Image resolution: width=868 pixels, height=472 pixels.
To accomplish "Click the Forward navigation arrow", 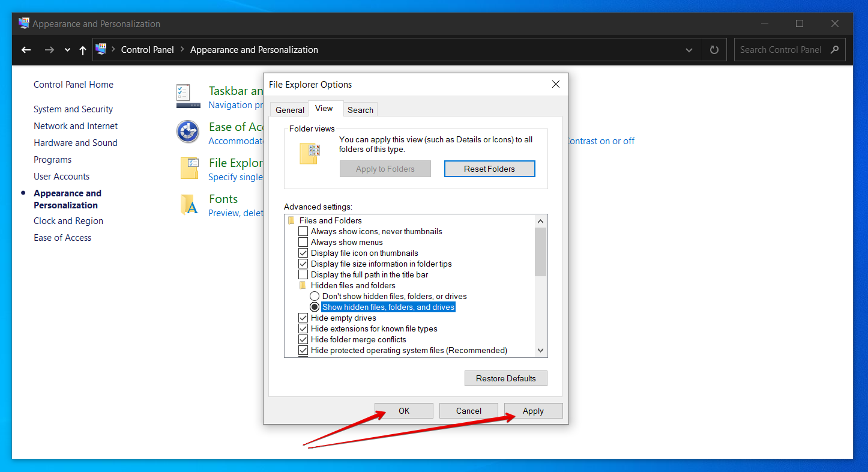I will pyautogui.click(x=49, y=50).
